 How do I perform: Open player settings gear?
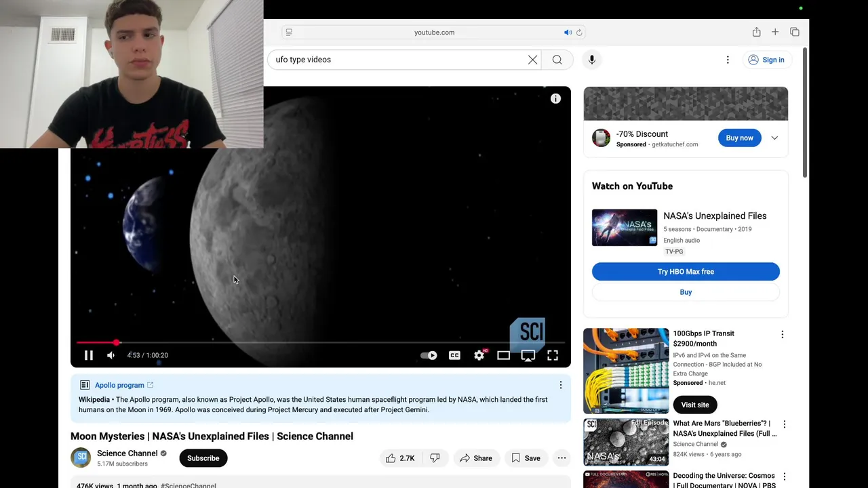(479, 355)
